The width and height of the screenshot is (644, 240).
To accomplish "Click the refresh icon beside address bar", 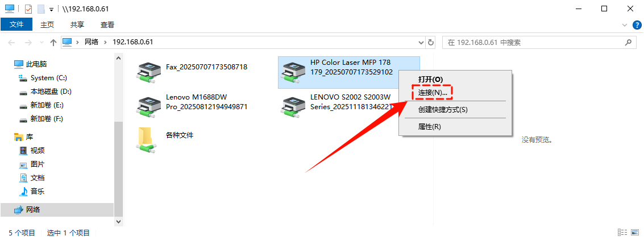I will (x=431, y=42).
